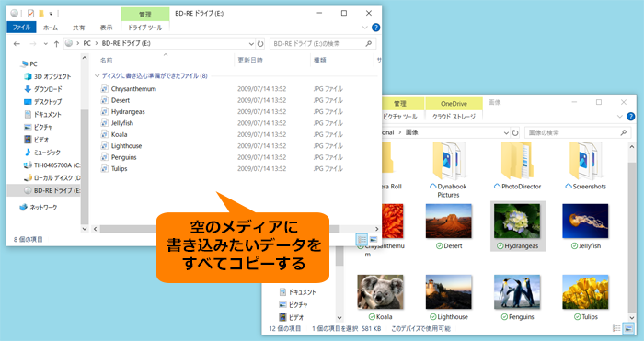644x341 pixels.
Task: Select the ドライブ ツール tab
Action: click(145, 28)
